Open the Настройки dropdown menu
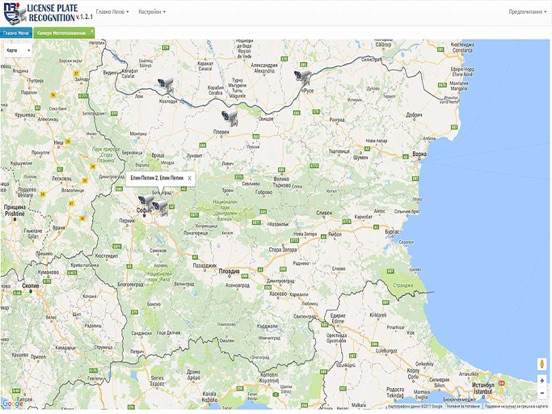 (152, 12)
